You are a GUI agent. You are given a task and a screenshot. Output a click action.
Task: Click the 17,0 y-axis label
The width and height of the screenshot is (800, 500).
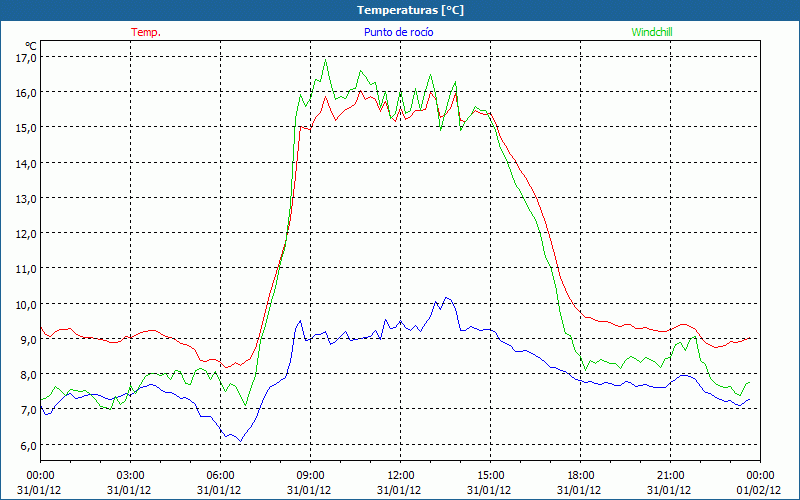(26, 58)
